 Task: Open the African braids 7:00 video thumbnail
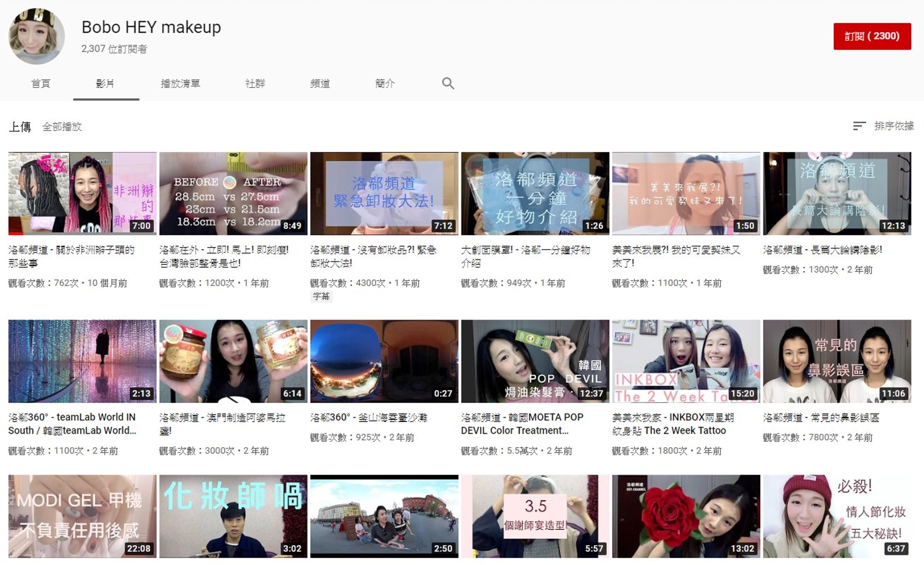[x=82, y=193]
